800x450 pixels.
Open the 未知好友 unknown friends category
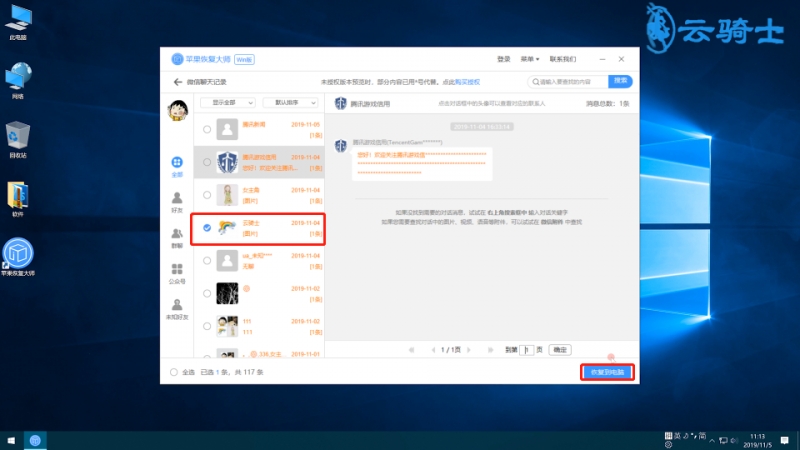coord(177,309)
